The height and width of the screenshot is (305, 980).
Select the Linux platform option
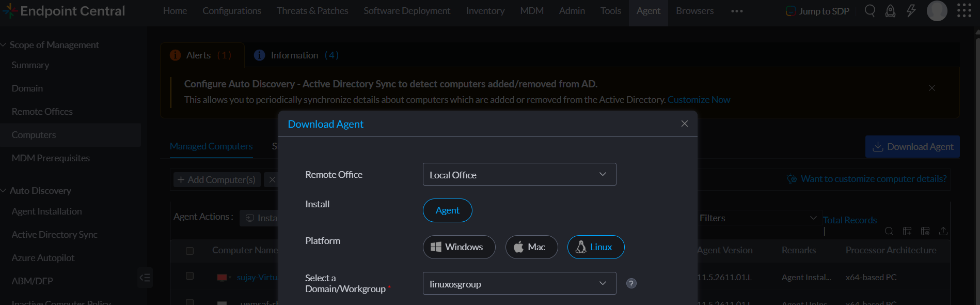coord(596,247)
